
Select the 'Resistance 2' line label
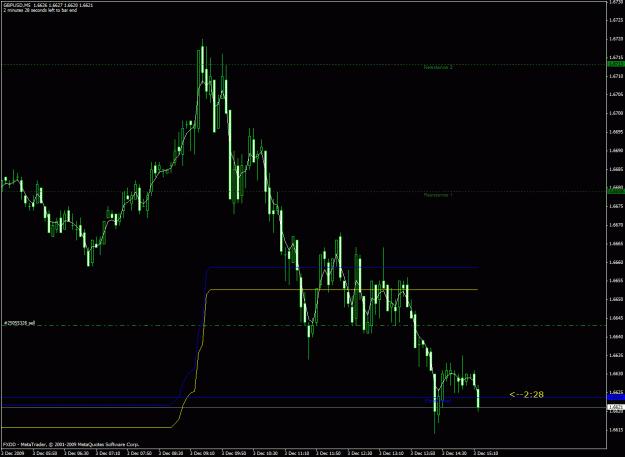(x=438, y=67)
